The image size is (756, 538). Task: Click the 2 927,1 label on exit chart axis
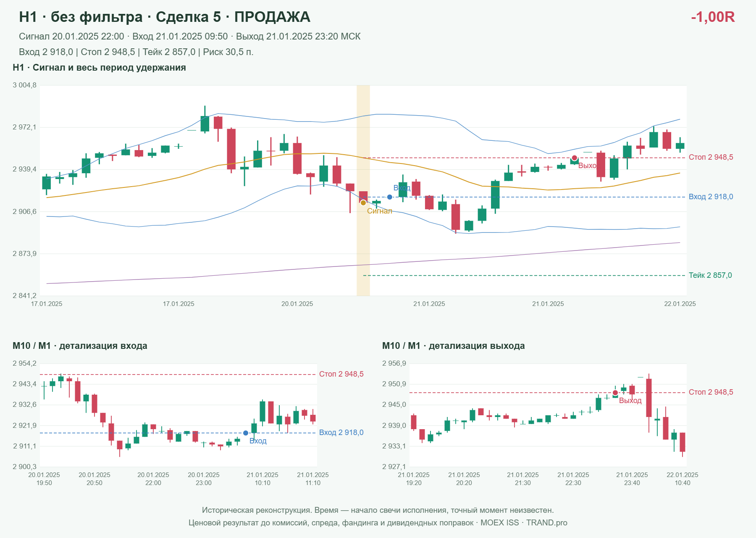click(394, 467)
